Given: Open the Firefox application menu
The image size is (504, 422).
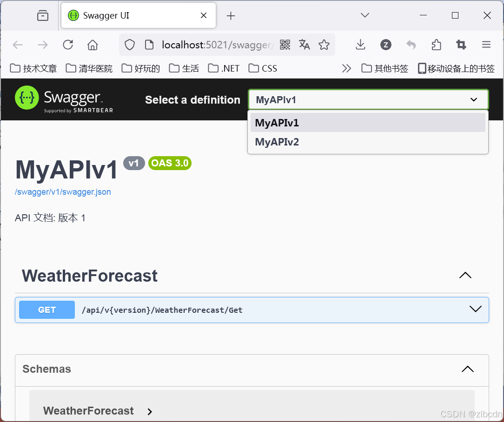Looking at the screenshot, I should pyautogui.click(x=486, y=45).
